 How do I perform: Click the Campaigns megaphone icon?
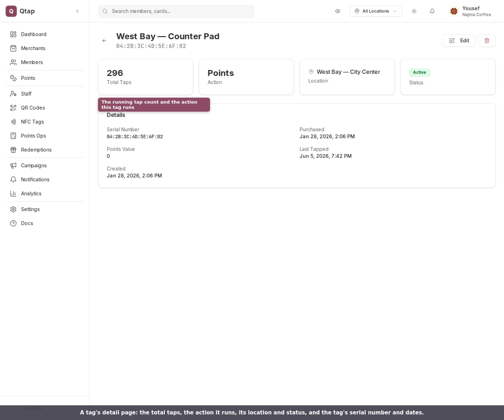click(13, 166)
